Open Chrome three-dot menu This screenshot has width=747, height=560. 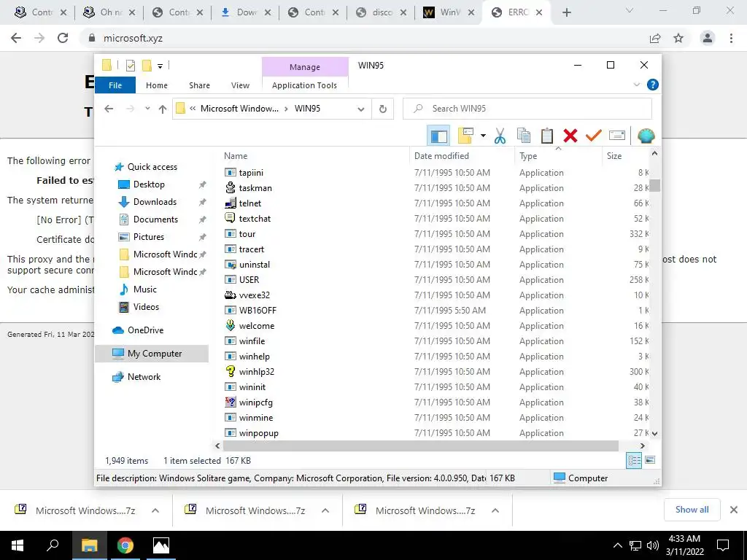731,38
